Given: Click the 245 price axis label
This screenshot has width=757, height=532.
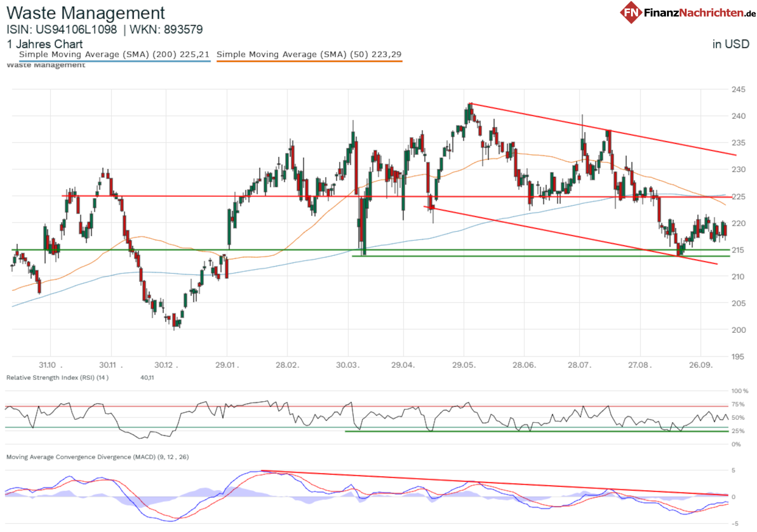Looking at the screenshot, I should (x=737, y=89).
